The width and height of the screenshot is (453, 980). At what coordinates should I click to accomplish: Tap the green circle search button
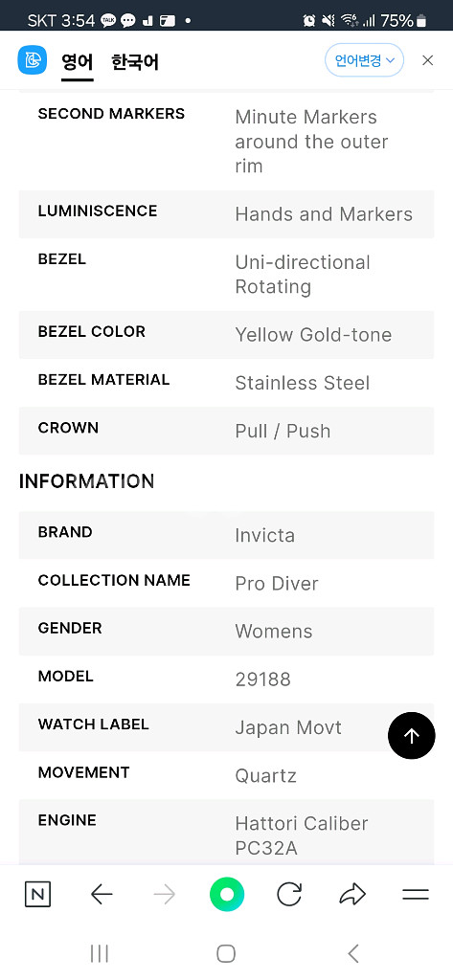[226, 895]
